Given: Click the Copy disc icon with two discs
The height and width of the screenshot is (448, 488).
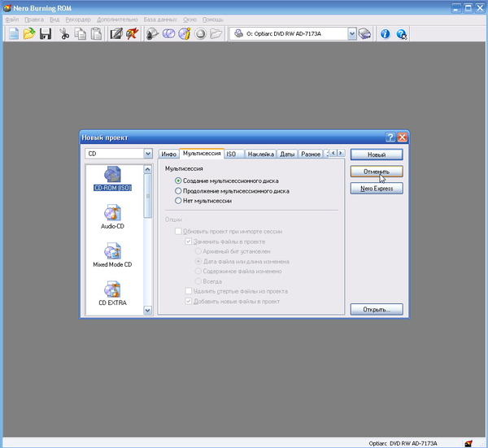Looking at the screenshot, I should [x=168, y=33].
